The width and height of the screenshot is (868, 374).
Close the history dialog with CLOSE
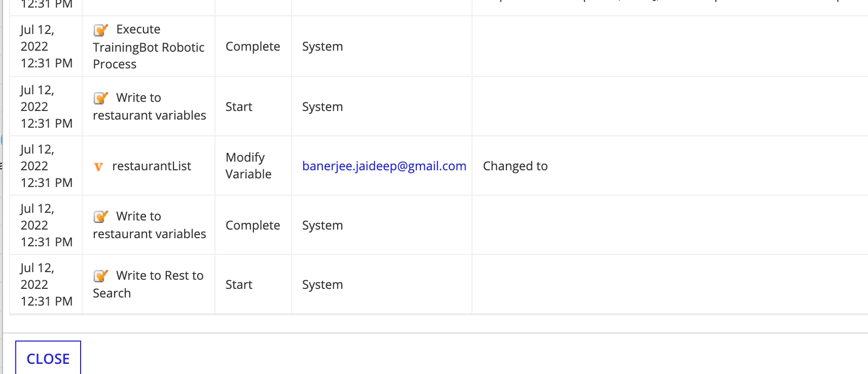[x=48, y=358]
